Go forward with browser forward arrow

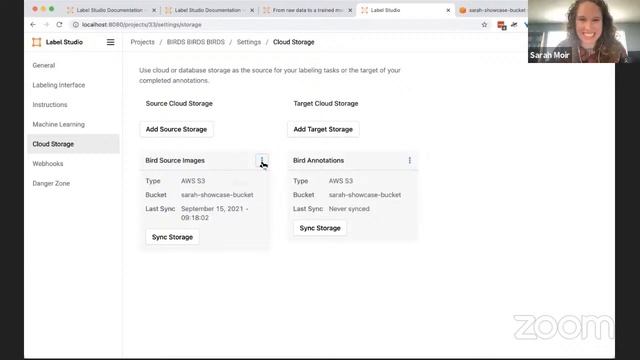46,24
